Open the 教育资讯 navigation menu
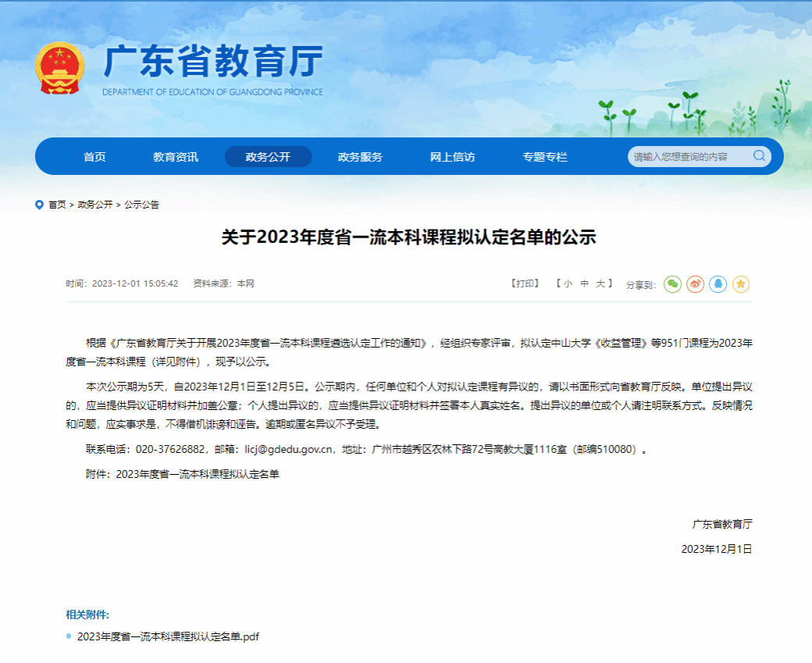The height and width of the screenshot is (663, 812). coord(176,157)
